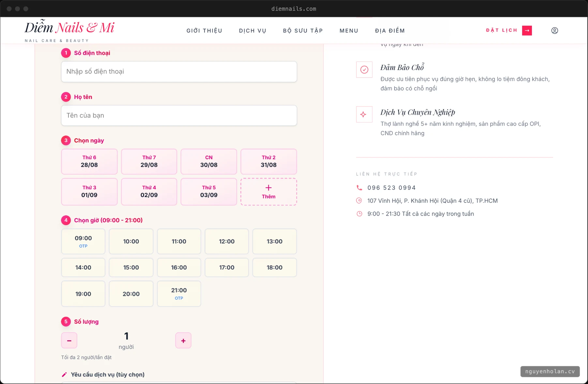Click the Diễm Nails & Mi logo

[x=69, y=31]
